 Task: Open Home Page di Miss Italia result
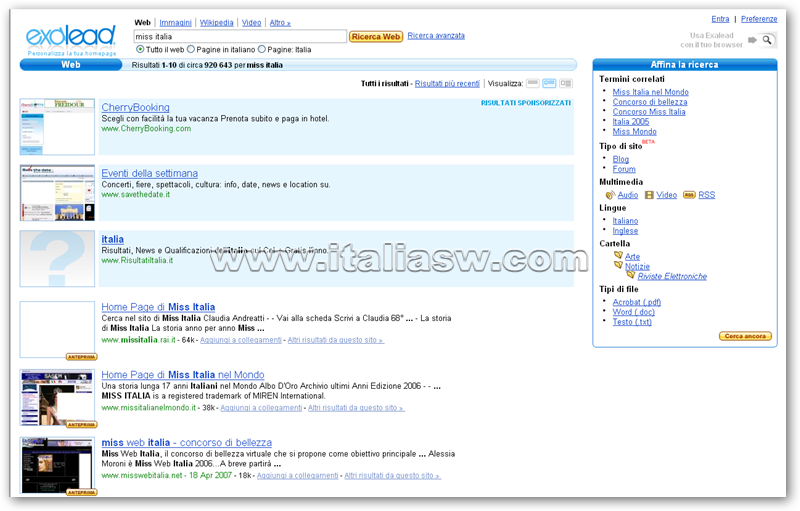click(158, 307)
